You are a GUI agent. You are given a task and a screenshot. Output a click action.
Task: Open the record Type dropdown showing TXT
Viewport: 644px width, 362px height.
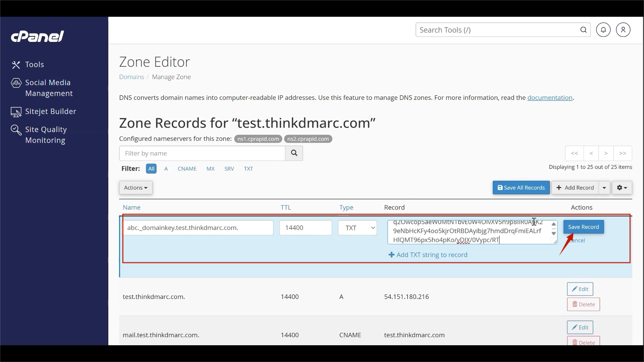pos(357,228)
